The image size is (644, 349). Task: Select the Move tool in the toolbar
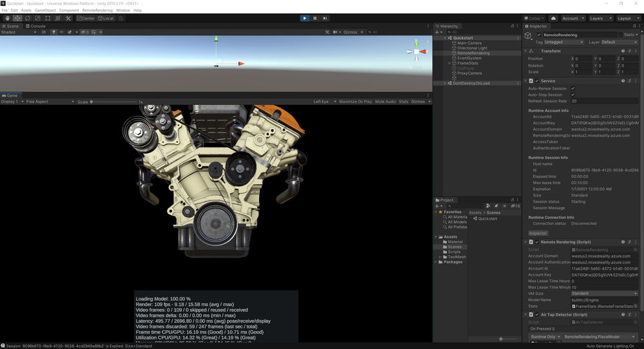coord(17,19)
